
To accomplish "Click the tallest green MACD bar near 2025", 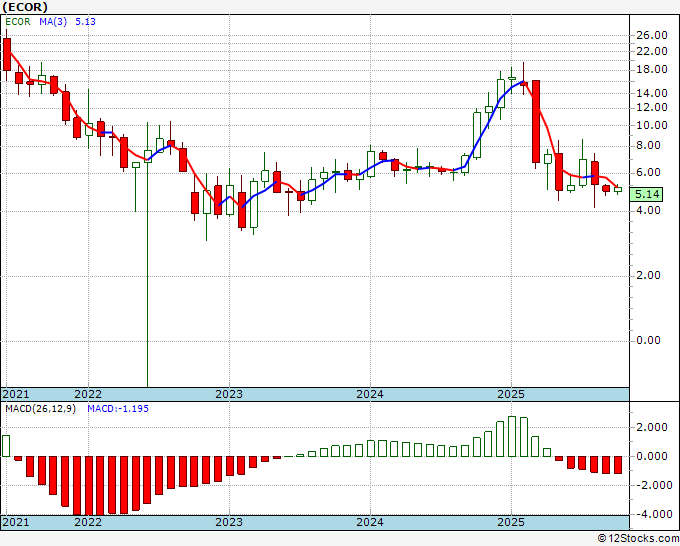I will click(x=512, y=436).
